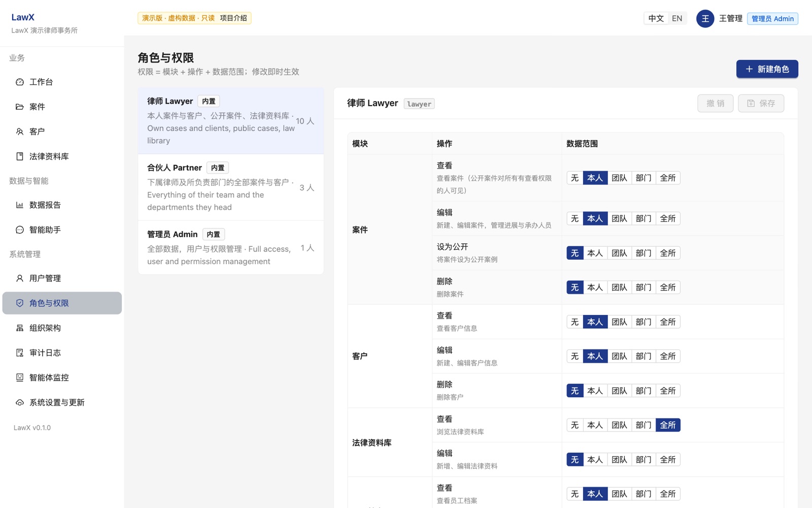812x508 pixels.
Task: Click the lawyer code tag
Action: tap(419, 104)
